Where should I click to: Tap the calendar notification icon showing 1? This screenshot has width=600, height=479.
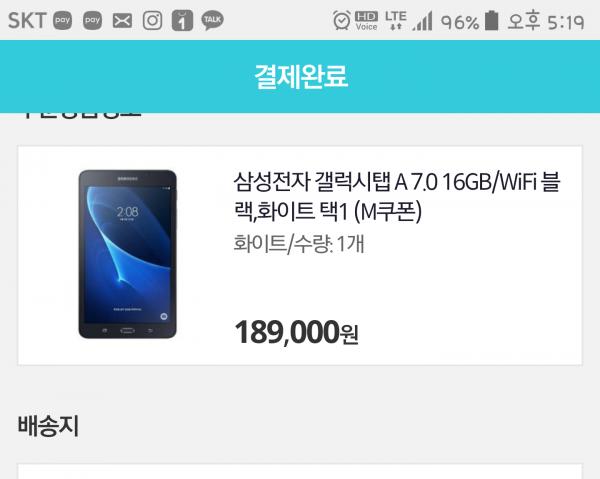coord(182,20)
